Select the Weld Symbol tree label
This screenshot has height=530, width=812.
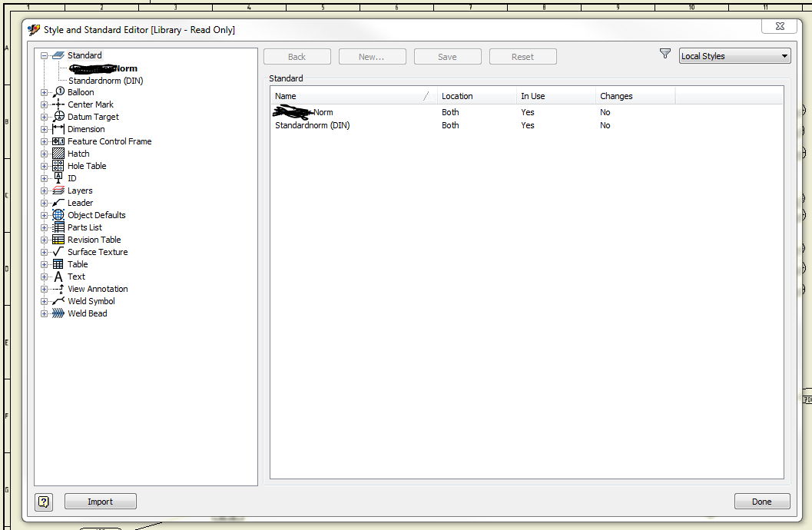[x=91, y=301]
